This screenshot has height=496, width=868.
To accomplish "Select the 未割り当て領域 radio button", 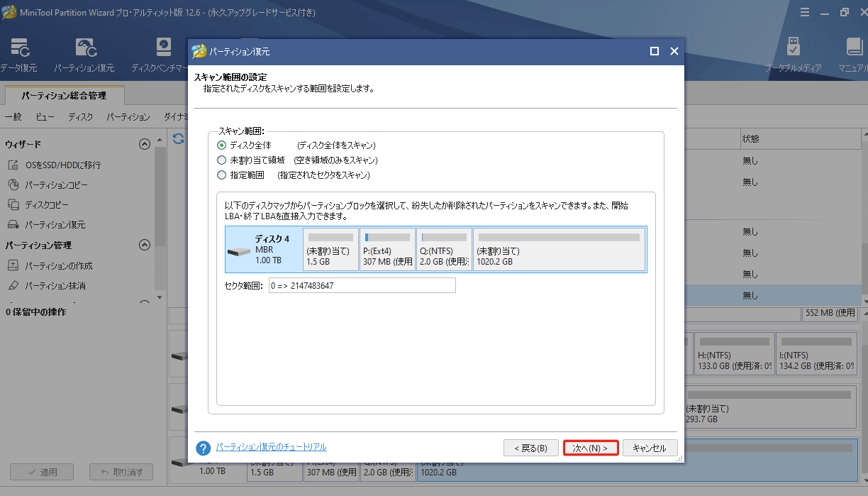I will click(222, 160).
